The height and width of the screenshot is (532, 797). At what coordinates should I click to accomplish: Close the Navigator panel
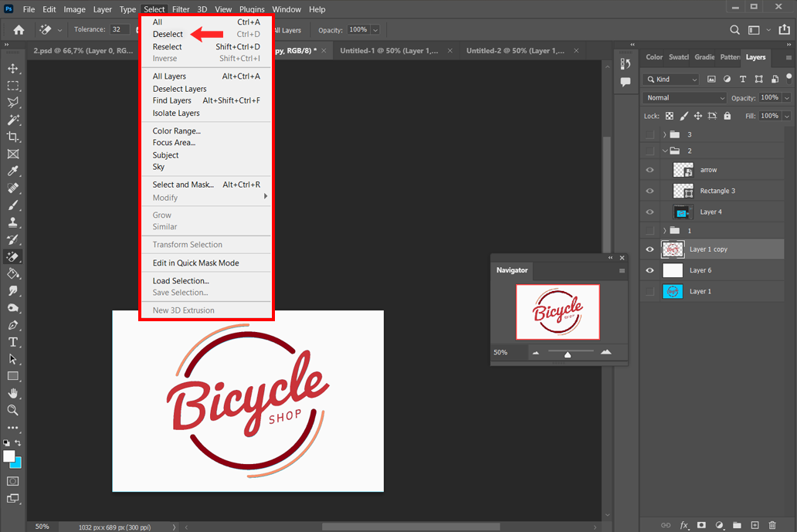(x=622, y=258)
